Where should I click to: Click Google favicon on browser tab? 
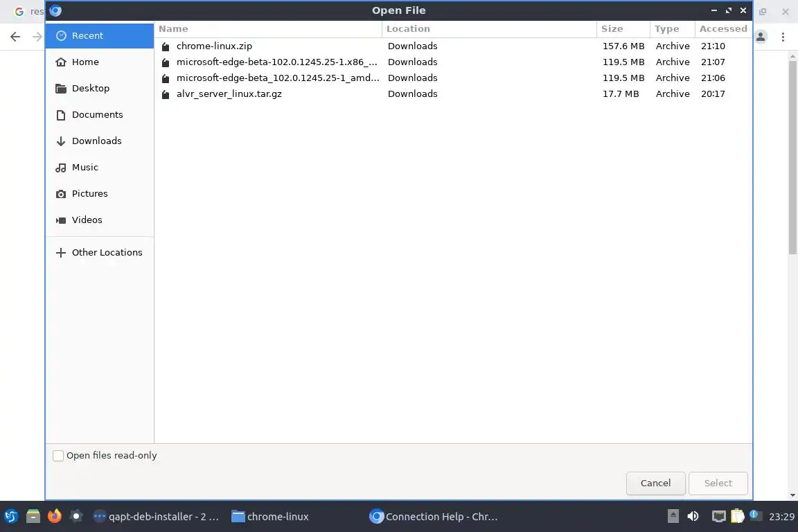coord(19,11)
